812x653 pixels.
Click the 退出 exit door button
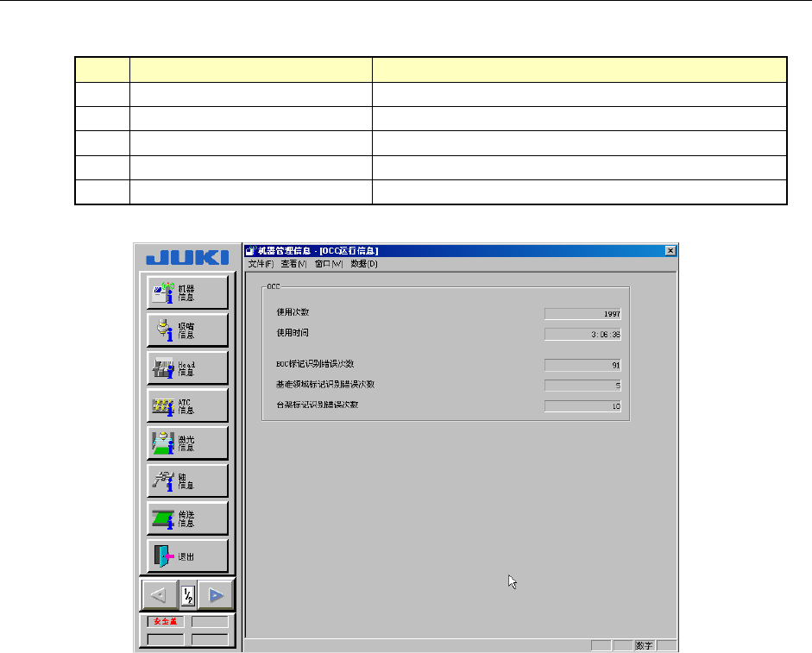click(x=187, y=556)
